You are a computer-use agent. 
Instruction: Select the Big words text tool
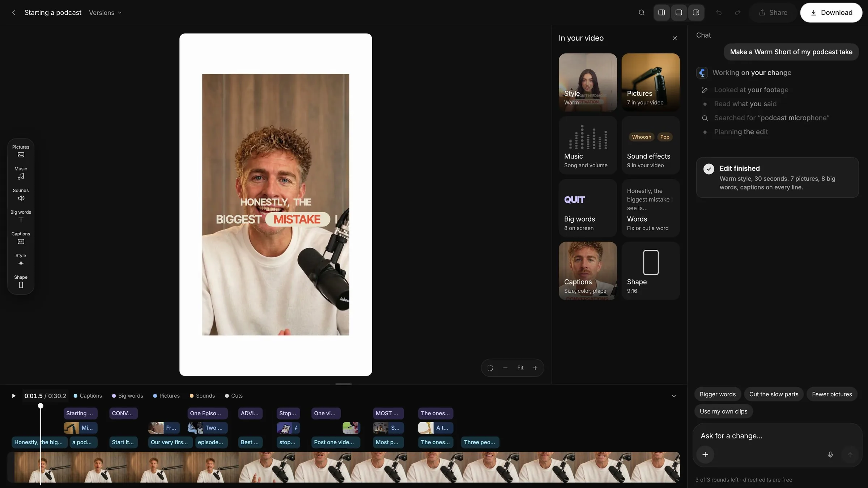(21, 216)
